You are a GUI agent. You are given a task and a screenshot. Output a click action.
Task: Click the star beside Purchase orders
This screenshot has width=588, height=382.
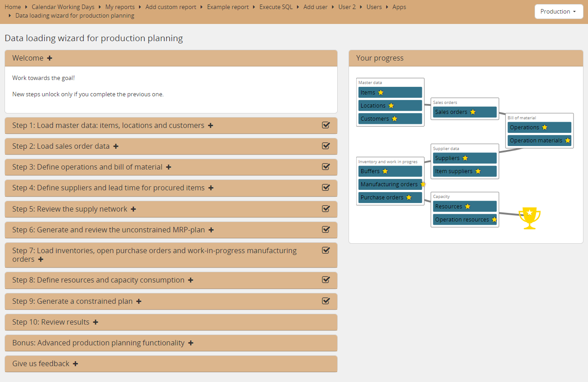[409, 198]
